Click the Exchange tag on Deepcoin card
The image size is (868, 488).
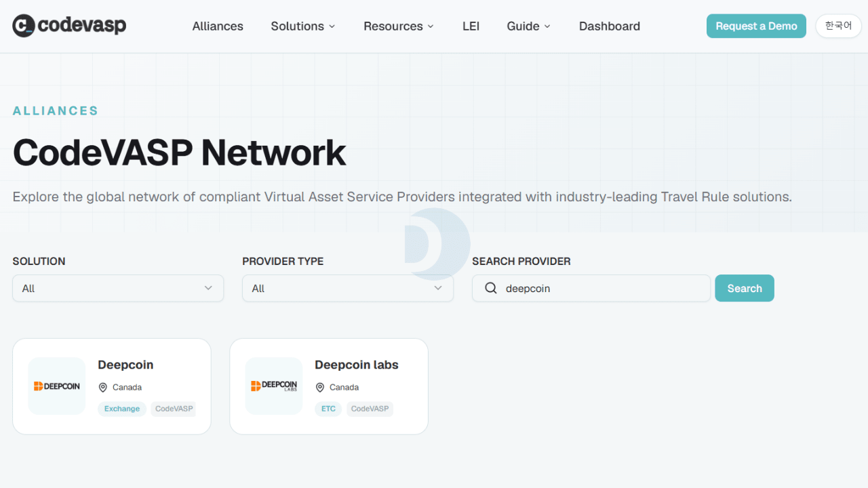[x=122, y=409]
